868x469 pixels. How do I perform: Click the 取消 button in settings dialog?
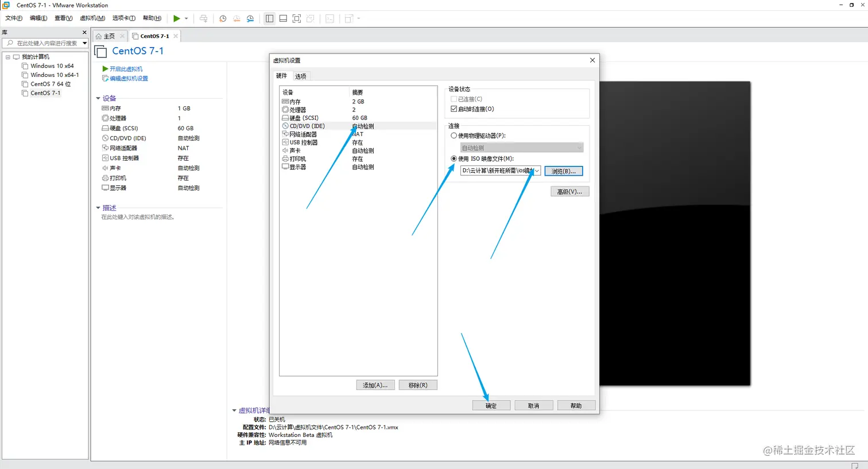point(534,405)
